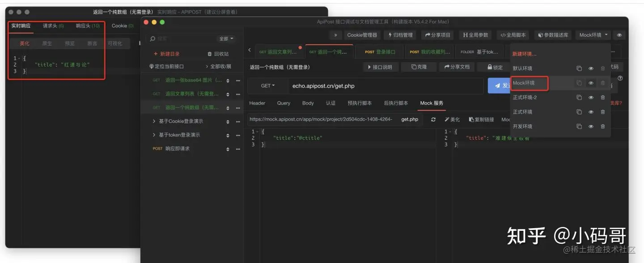
Task: Open 归档管理 from the toolbar
Action: [400, 35]
